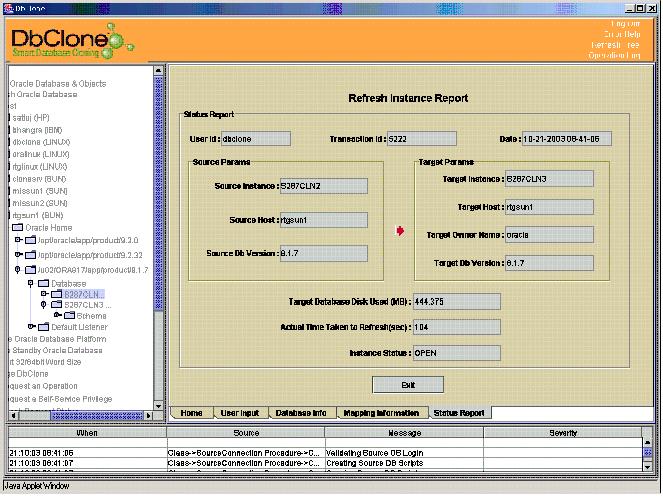Viewport: 663px width, 496px height.
Task: Open the Operation Log link
Action: click(x=614, y=55)
